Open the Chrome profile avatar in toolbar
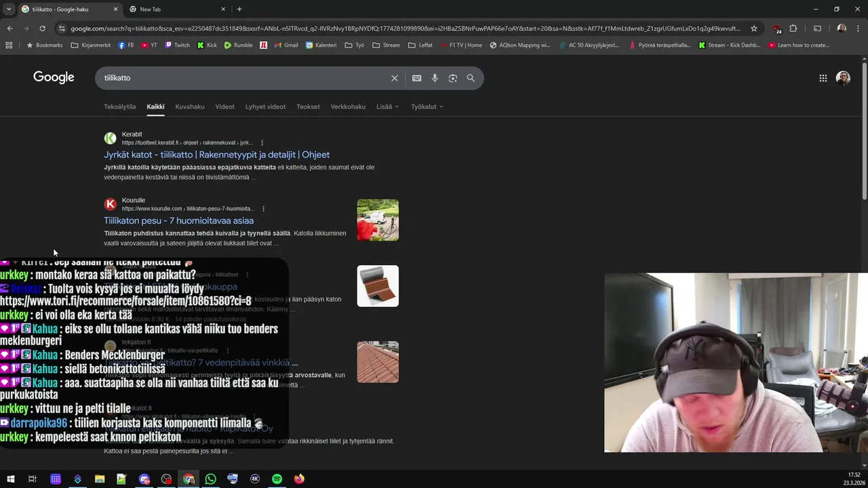 tap(842, 28)
